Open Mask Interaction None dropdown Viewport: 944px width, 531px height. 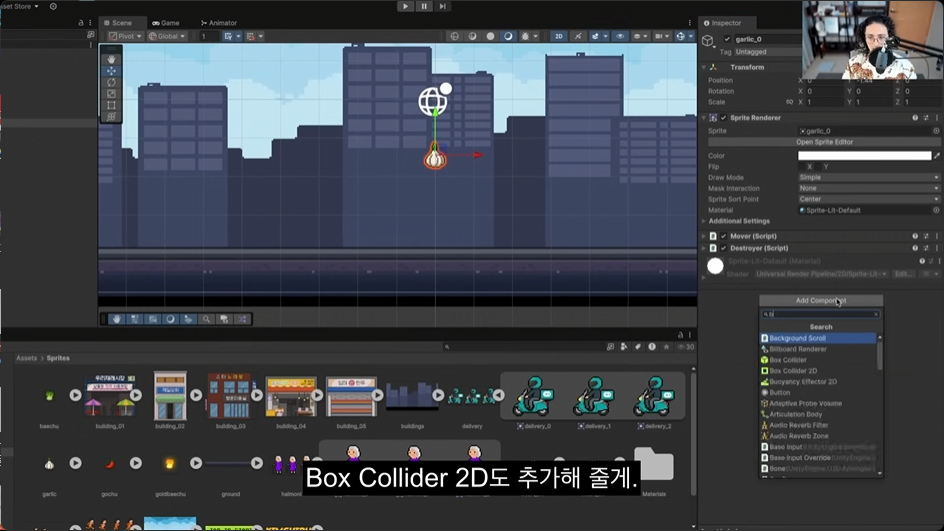[x=869, y=188]
